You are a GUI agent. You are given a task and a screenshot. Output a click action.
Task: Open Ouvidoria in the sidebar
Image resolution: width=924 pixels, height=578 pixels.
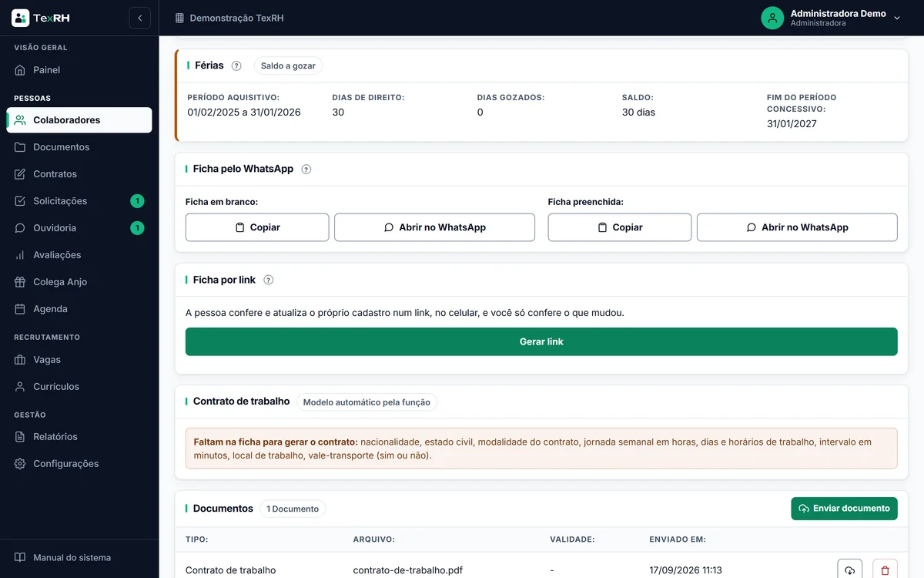click(x=79, y=228)
